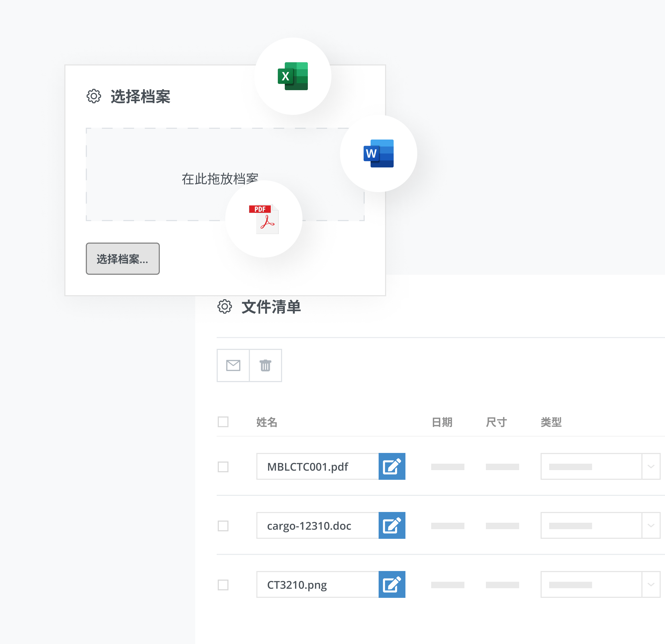Edit name of cargo-12310.doc

click(x=392, y=525)
